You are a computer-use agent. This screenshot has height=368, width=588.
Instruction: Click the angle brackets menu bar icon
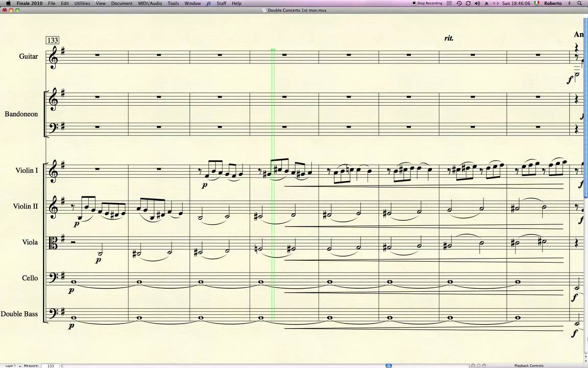pos(496,4)
